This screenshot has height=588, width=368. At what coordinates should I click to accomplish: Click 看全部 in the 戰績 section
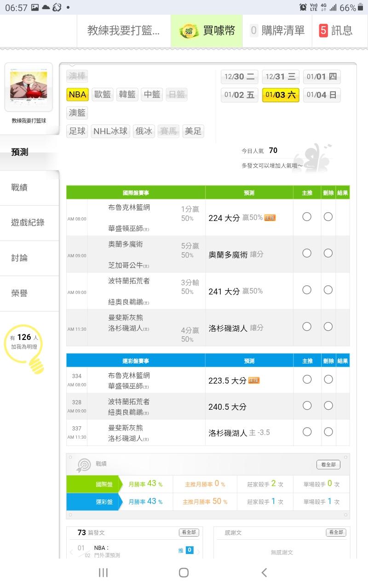pyautogui.click(x=328, y=465)
